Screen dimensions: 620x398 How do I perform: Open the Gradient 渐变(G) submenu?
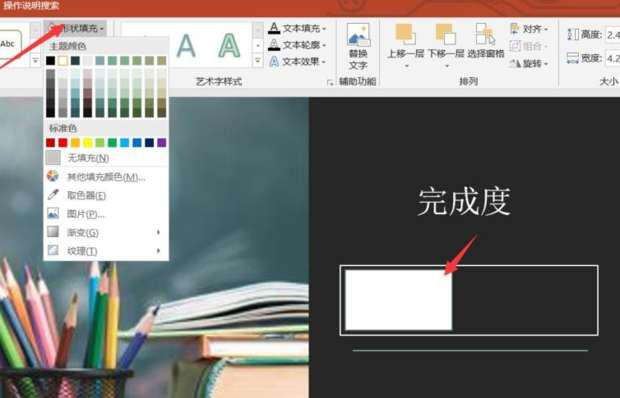click(106, 232)
